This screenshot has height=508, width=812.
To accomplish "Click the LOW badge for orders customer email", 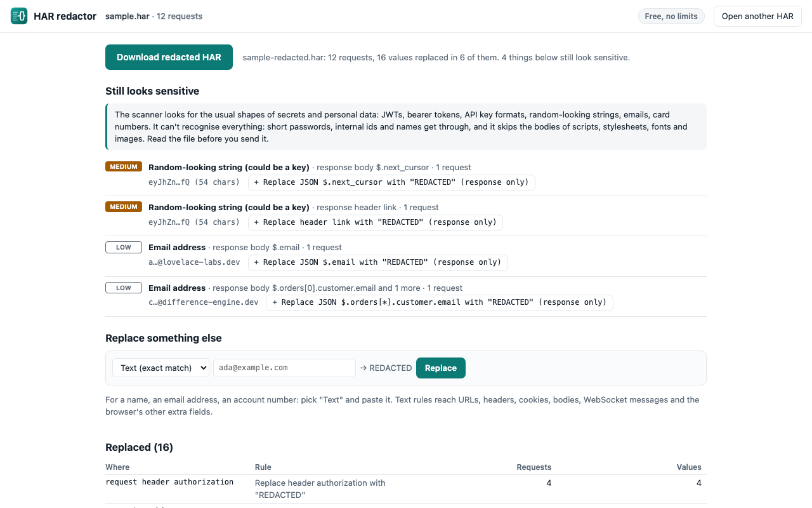I will pyautogui.click(x=124, y=288).
